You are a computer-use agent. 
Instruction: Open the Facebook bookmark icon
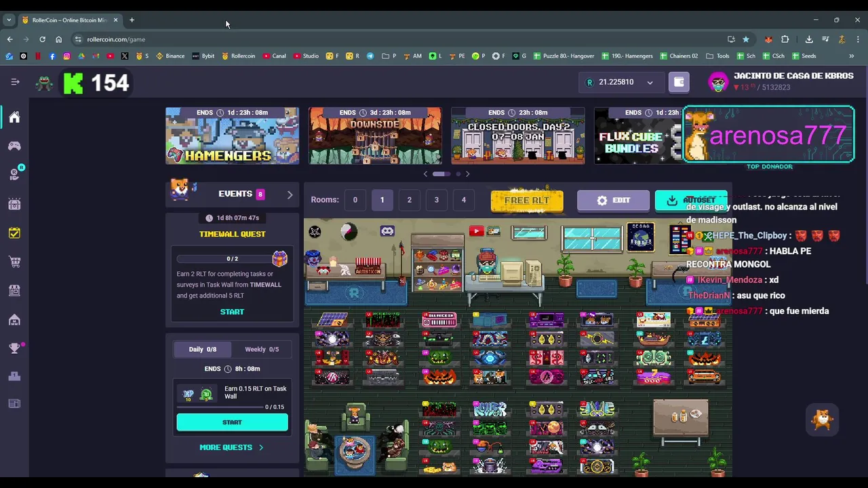[x=52, y=56]
